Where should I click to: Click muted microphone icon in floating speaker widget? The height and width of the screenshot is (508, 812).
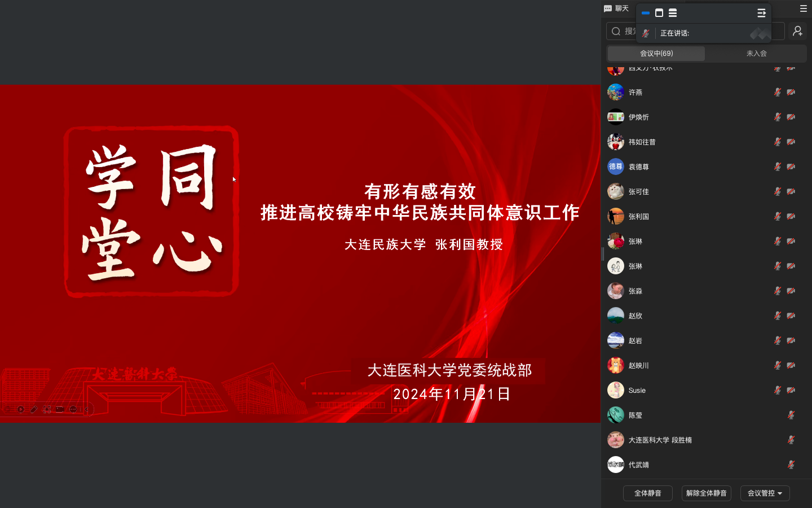(x=646, y=33)
